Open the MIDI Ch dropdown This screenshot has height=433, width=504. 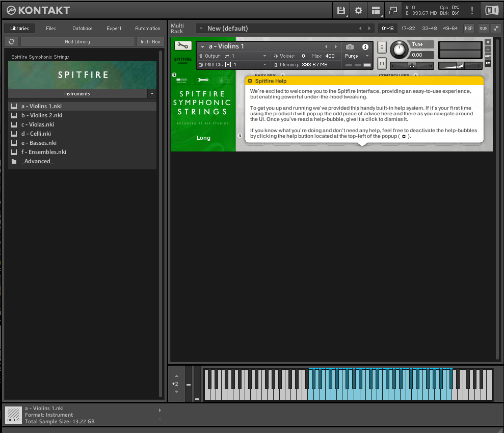(x=264, y=65)
